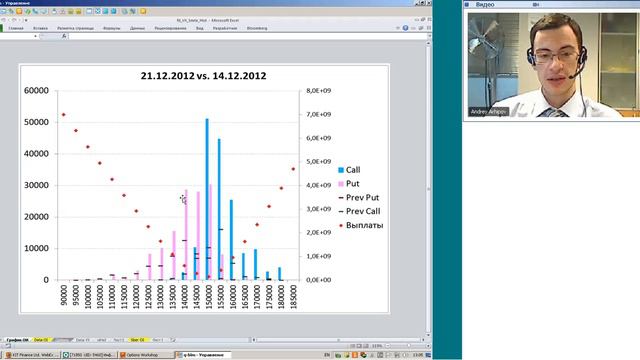Image resolution: width=640 pixels, height=360 pixels.
Task: Click the fx insert function button
Action: tap(64, 36)
